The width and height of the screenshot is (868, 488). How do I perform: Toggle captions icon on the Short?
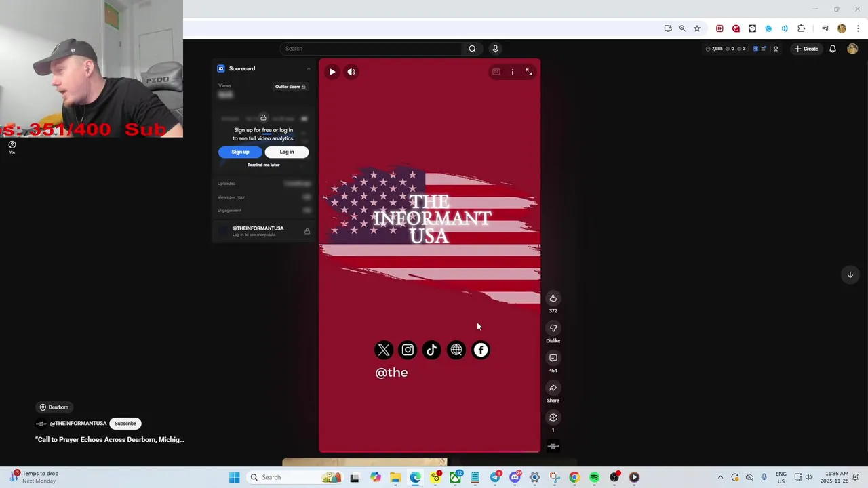pyautogui.click(x=496, y=72)
